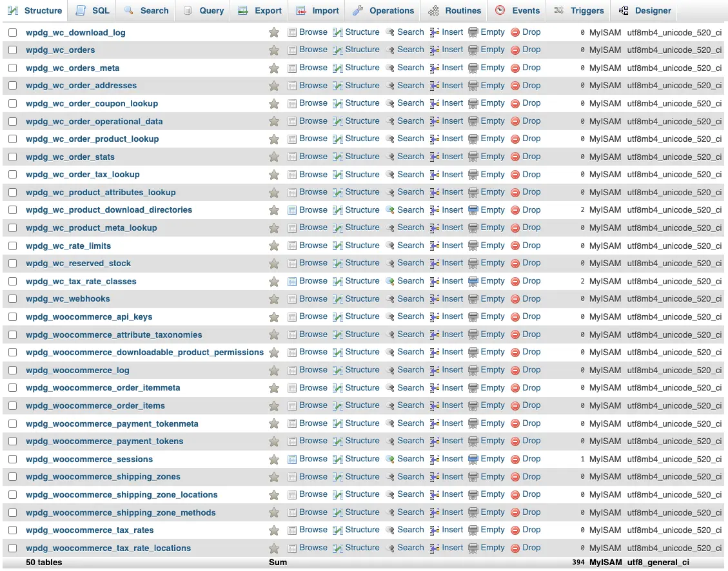
Task: Open the wpdg_wc_product_download_directories table link
Action: pyautogui.click(x=109, y=210)
